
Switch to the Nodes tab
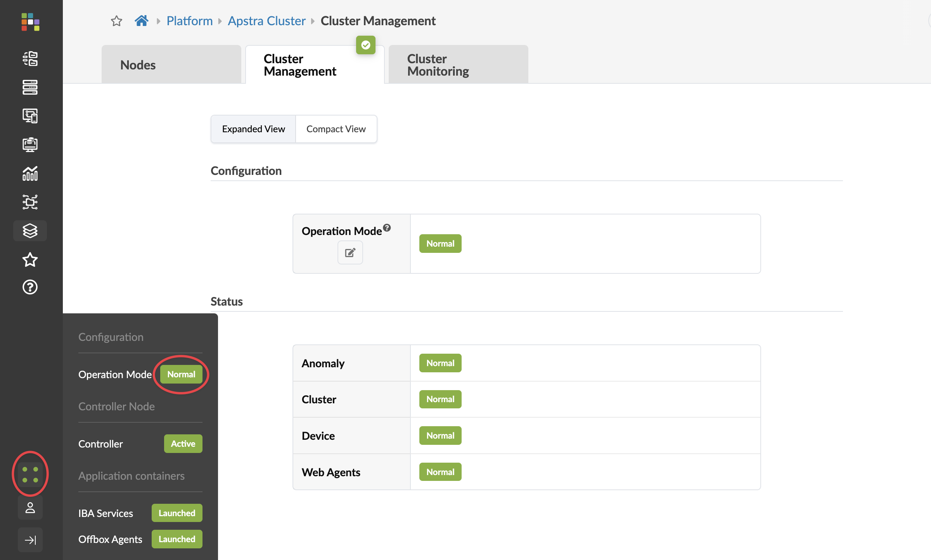(171, 65)
